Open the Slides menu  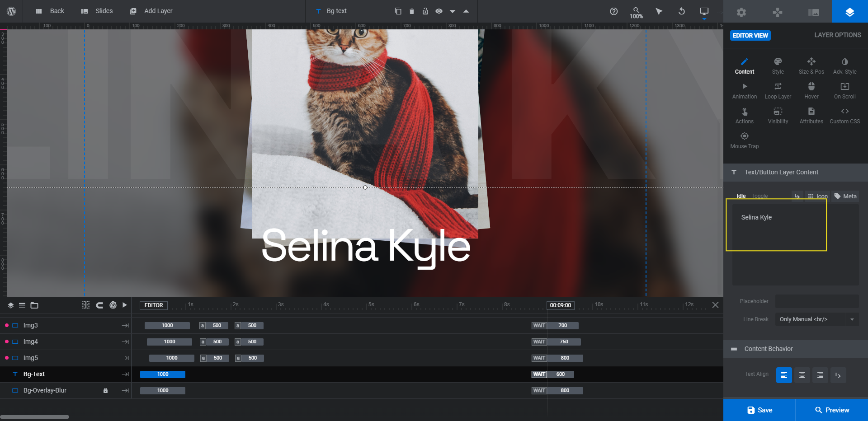click(97, 11)
